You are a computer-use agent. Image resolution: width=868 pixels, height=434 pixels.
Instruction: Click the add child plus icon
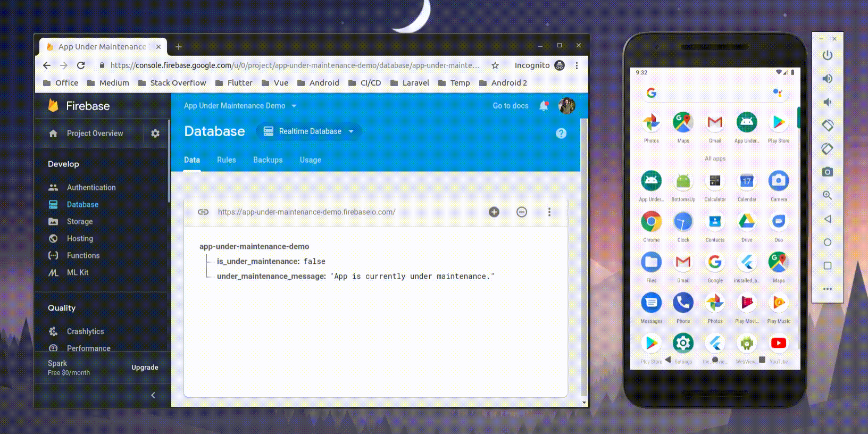(x=494, y=212)
